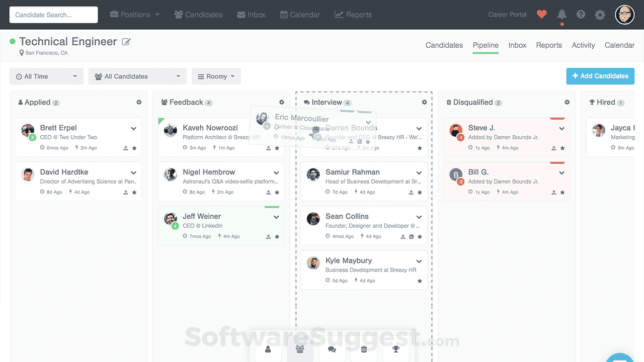Click the feed icon on Sean Collins's card
This screenshot has width=644, height=362.
(412, 237)
